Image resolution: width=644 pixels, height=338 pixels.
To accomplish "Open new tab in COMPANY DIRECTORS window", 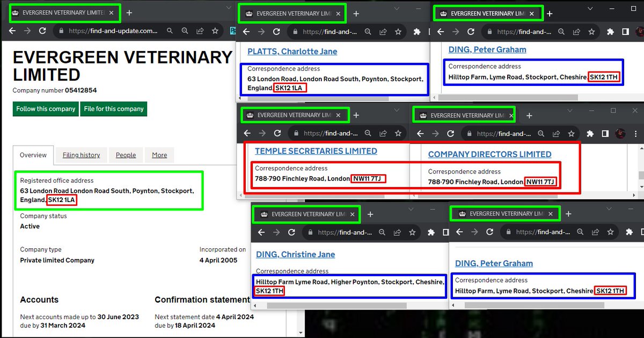I will (529, 116).
